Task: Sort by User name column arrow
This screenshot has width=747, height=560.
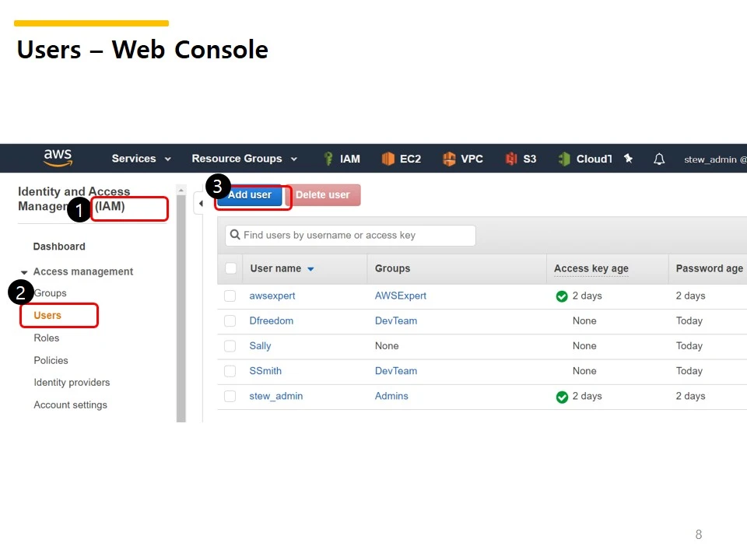Action: [310, 269]
